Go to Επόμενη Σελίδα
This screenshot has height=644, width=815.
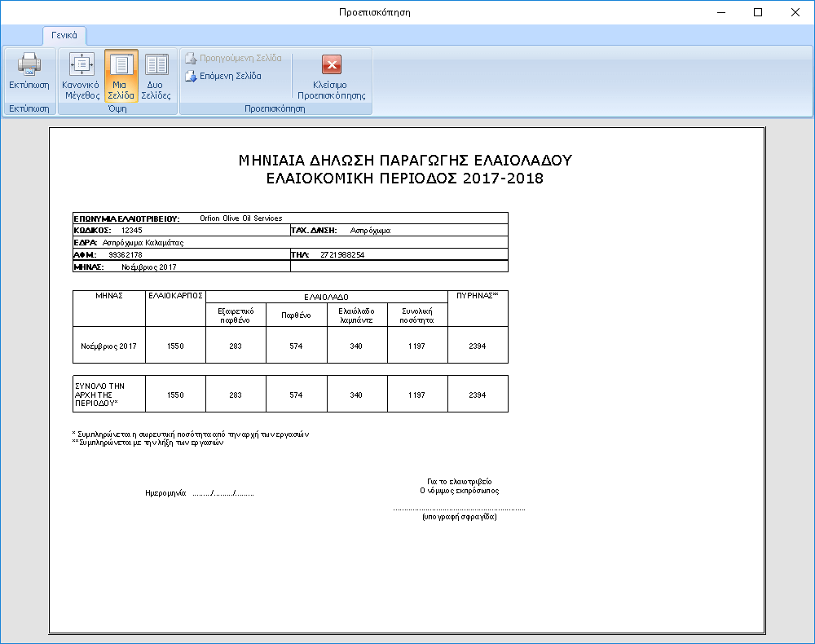tap(223, 76)
